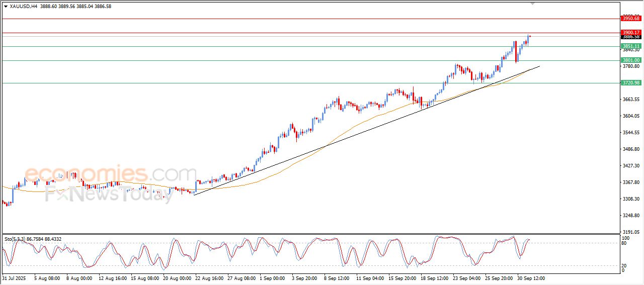
Task: Select the green 3801.00 support price tag
Action: tap(631, 60)
